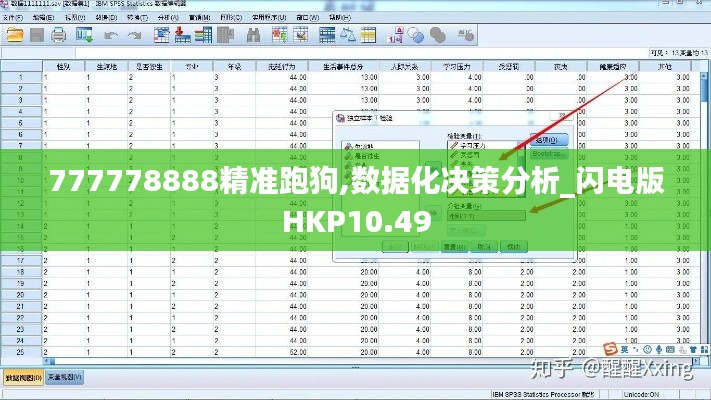
Task: Click the Use Variable Sets icon
Action: [x=416, y=35]
